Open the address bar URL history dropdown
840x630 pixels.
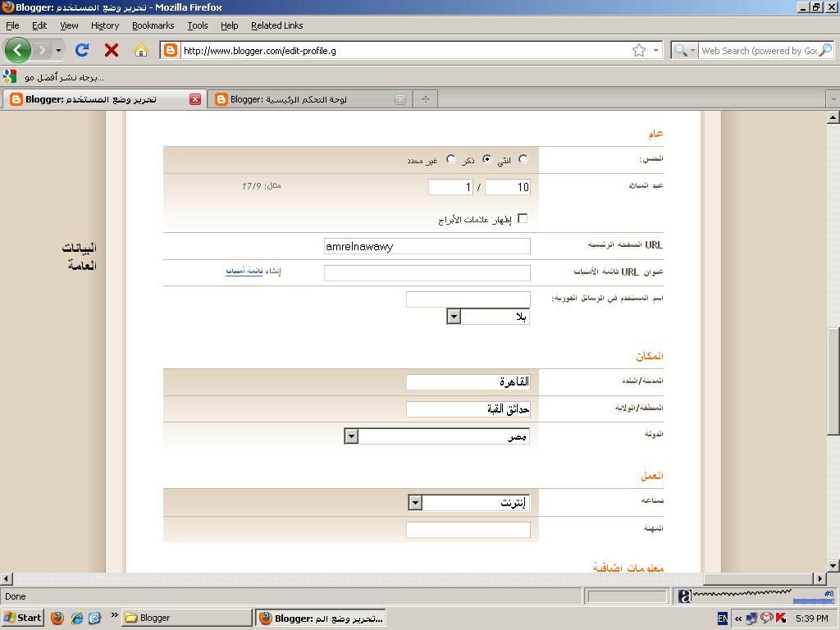(655, 50)
